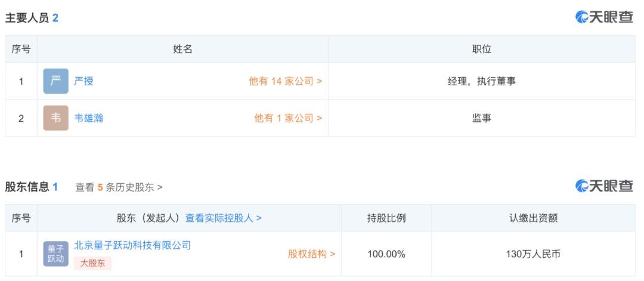644x281 pixels.
Task: Open 严授's profile link
Action: pyautogui.click(x=84, y=81)
